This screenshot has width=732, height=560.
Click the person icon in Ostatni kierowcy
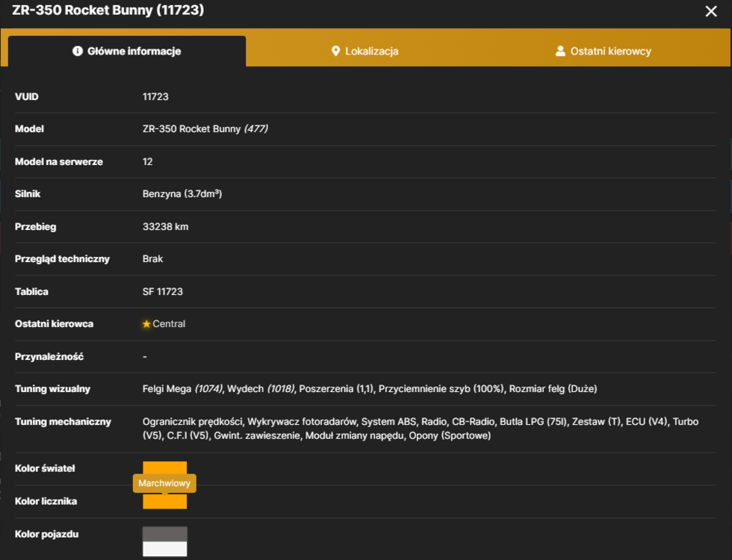click(560, 51)
